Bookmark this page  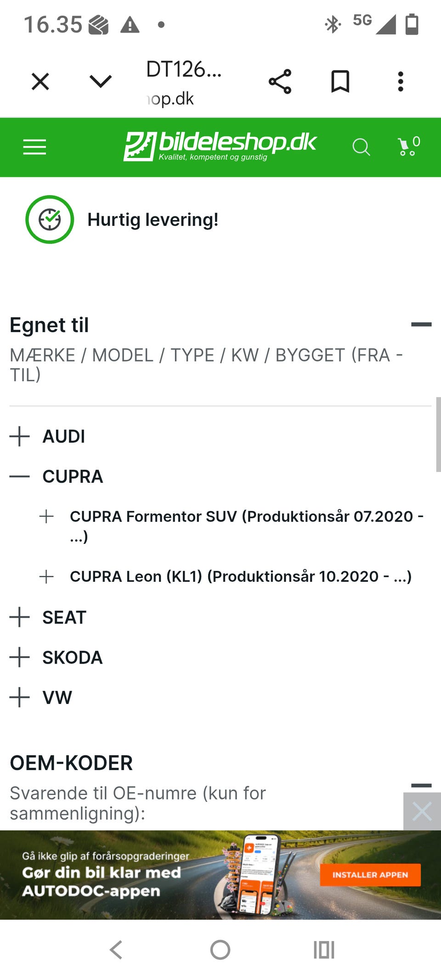(x=340, y=82)
